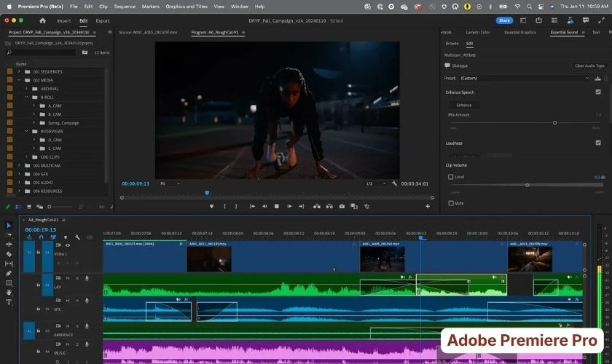612x364 pixels.
Task: Click Clear Audio Type button
Action: [589, 66]
